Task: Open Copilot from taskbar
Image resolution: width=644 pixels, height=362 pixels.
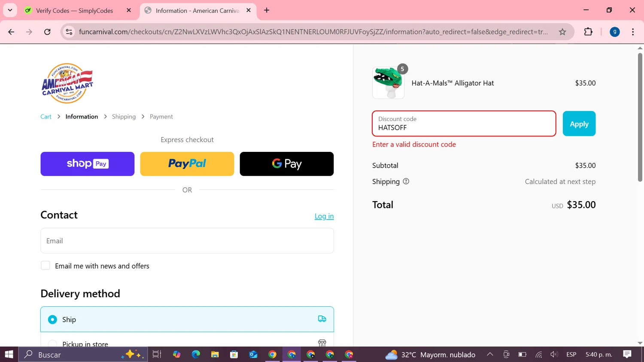Action: coord(176,354)
